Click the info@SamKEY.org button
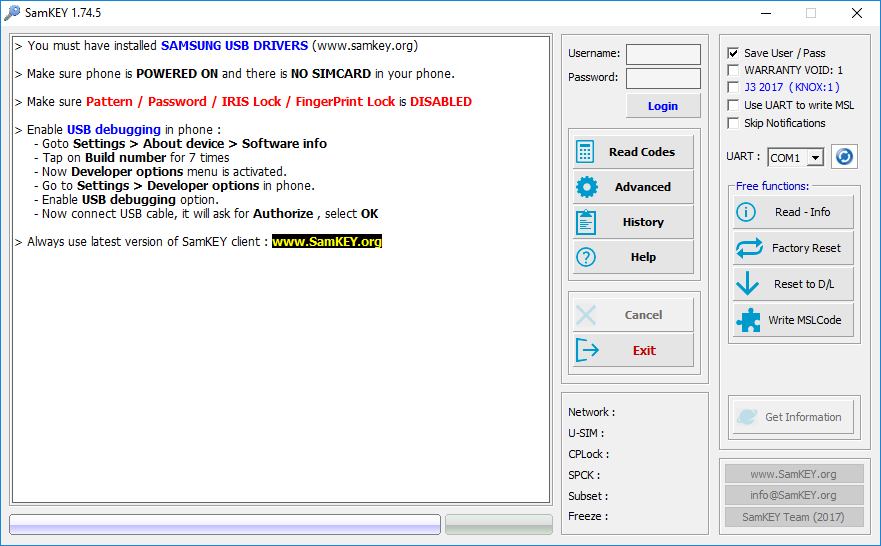881x546 pixels. tap(794, 495)
